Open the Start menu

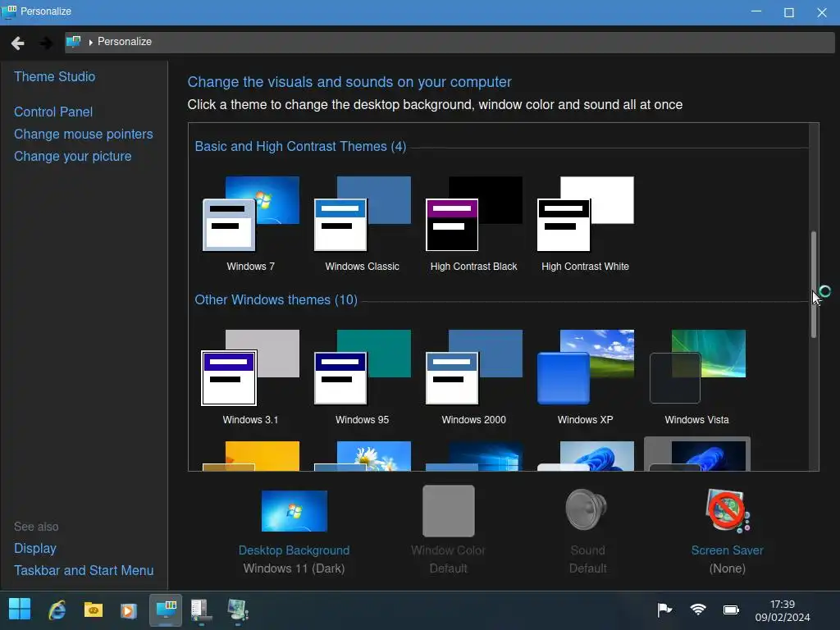(x=20, y=609)
